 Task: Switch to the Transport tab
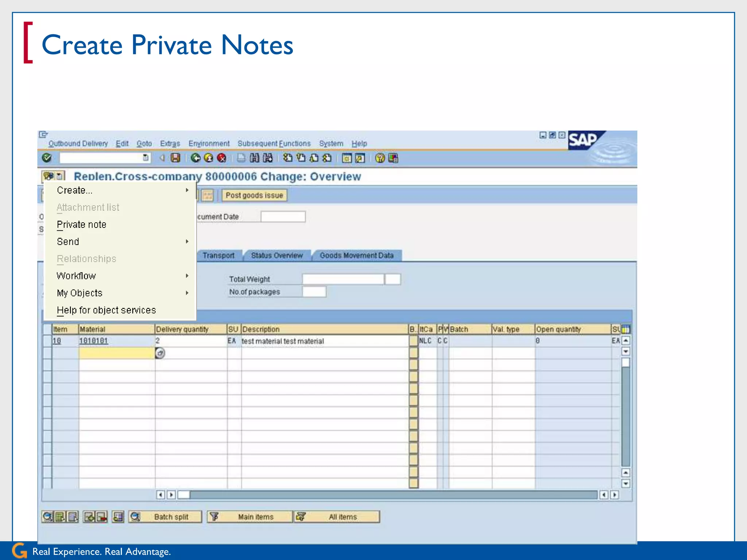219,255
